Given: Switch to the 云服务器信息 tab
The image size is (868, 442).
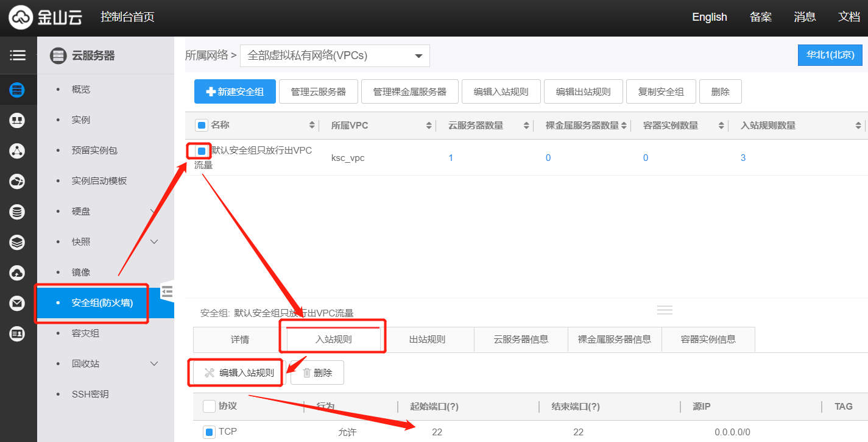Looking at the screenshot, I should (x=521, y=340).
